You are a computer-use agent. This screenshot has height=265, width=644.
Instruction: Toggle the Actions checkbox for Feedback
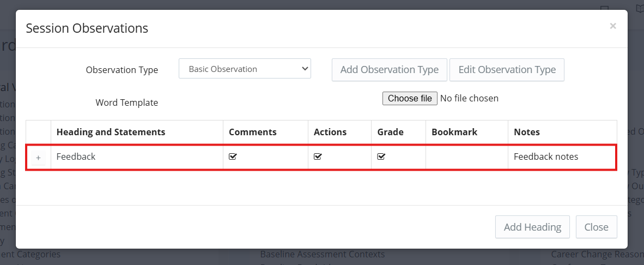(x=318, y=157)
